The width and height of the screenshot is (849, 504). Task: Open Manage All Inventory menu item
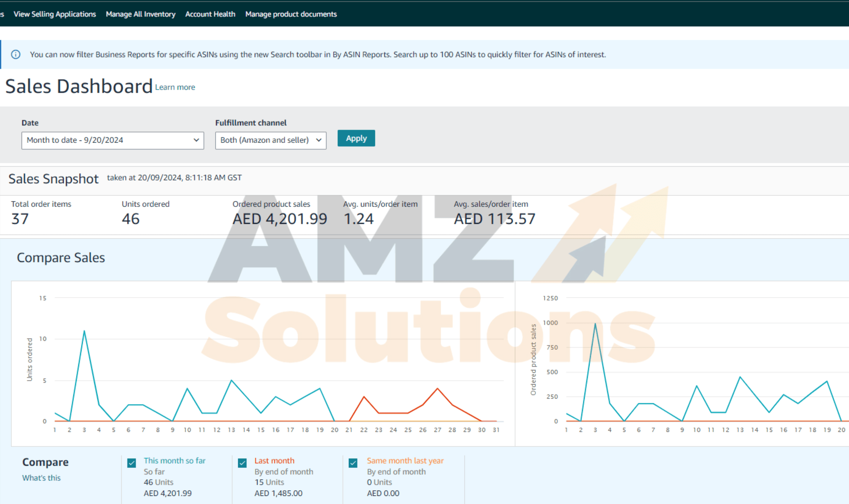coord(140,14)
